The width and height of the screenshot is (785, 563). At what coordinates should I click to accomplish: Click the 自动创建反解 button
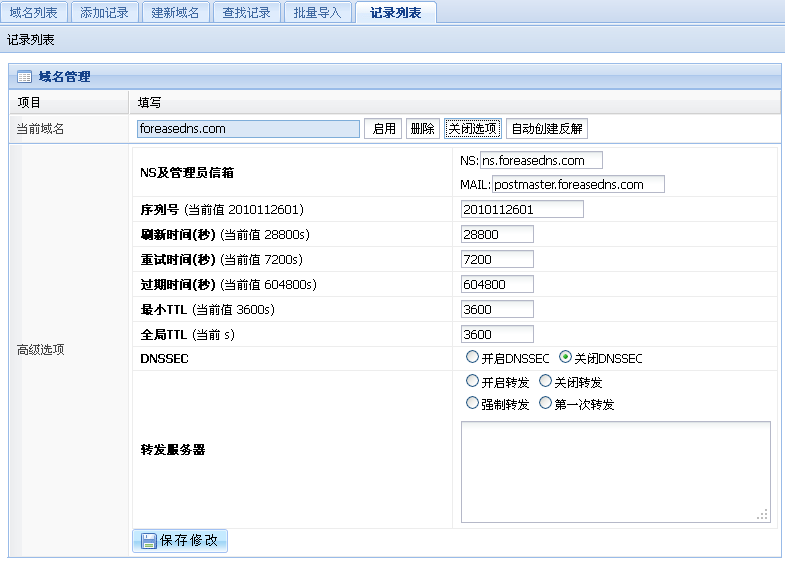point(547,129)
